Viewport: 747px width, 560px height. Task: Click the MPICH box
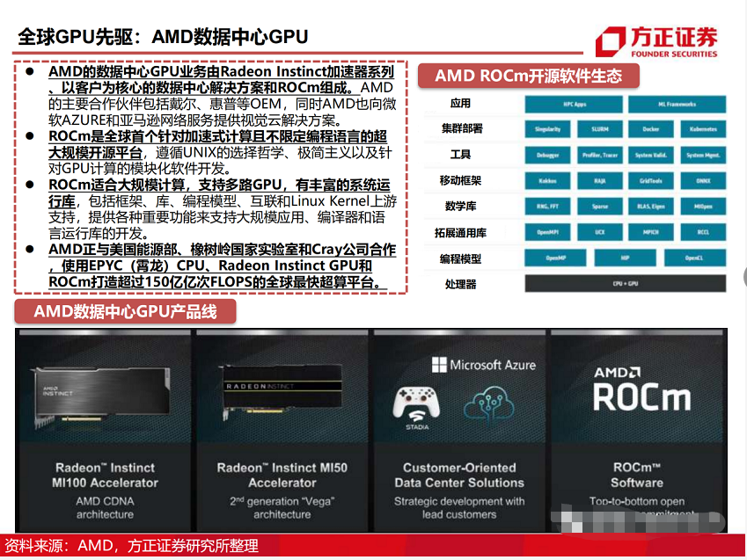coord(651,232)
